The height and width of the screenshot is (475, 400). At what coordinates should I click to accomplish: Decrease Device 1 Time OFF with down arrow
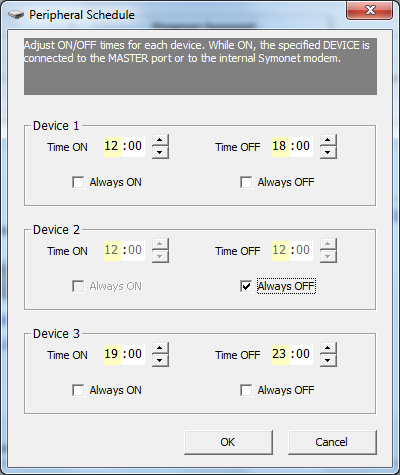(x=328, y=152)
